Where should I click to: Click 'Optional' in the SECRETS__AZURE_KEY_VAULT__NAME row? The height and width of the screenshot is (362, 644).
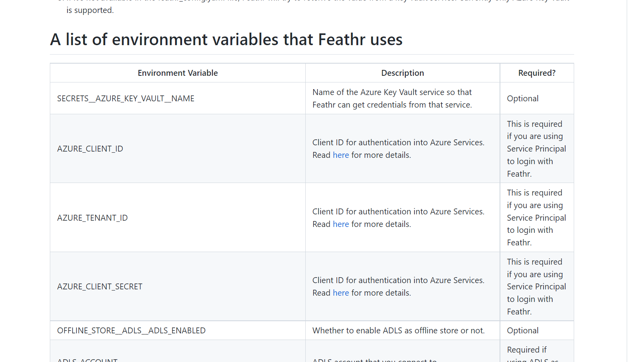click(x=523, y=99)
